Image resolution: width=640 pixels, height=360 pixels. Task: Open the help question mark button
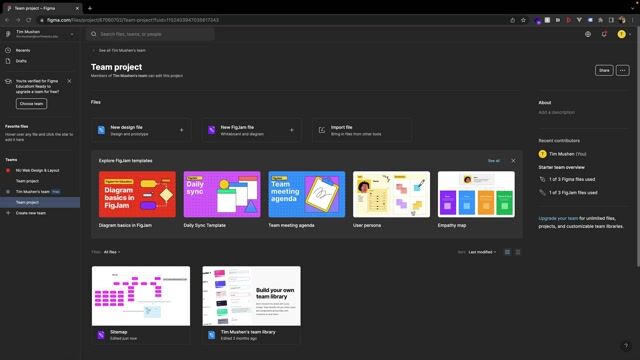(626, 346)
